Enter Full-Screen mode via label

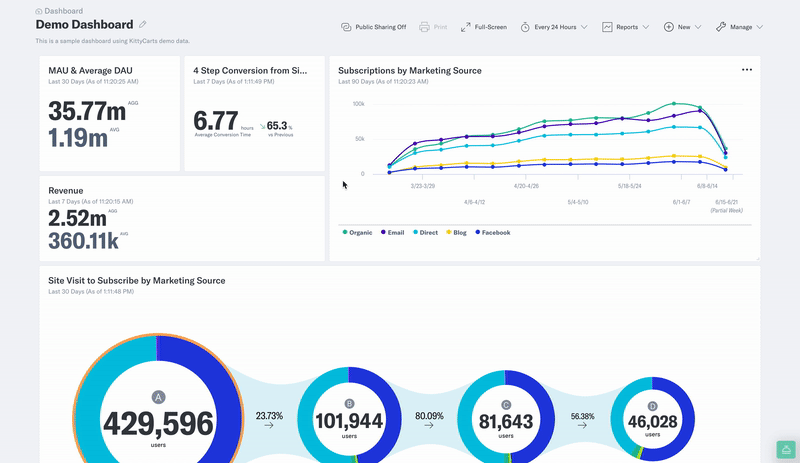(x=491, y=27)
